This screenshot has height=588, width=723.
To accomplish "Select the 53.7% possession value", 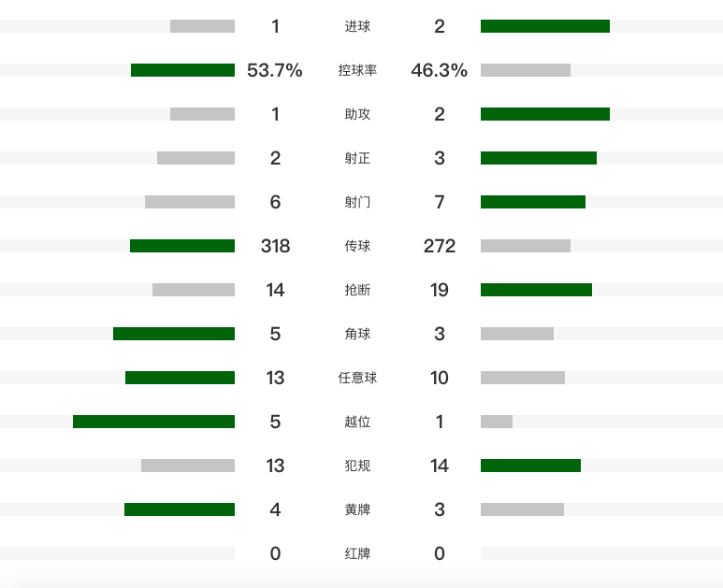I will coord(275,70).
